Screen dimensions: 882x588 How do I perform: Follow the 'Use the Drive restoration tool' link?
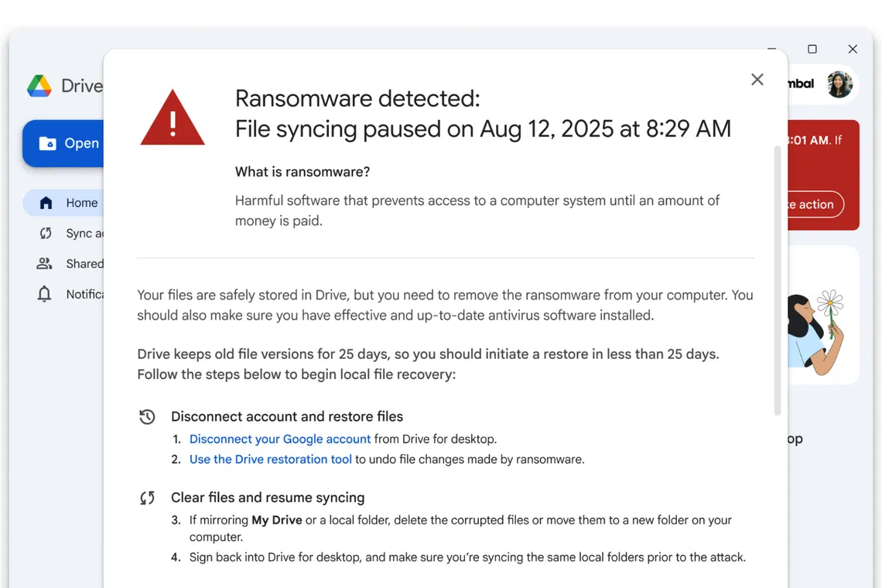pos(270,459)
